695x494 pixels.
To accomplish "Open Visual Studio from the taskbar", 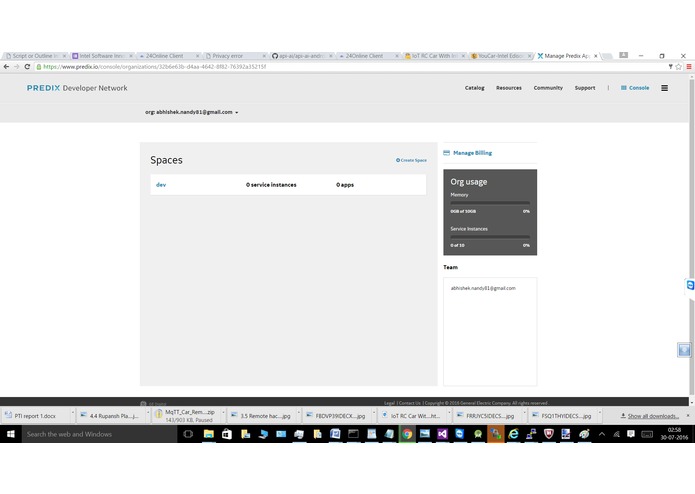I will pos(442,434).
